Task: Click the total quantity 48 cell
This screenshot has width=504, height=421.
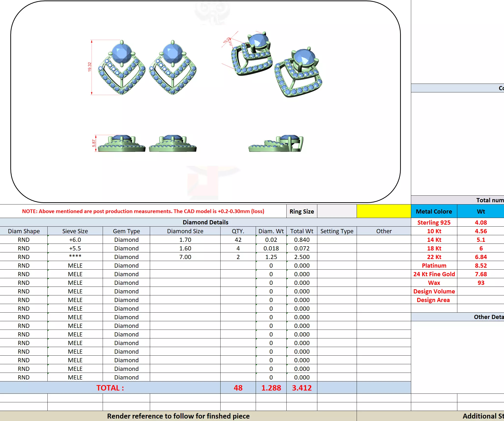Action: [x=238, y=388]
